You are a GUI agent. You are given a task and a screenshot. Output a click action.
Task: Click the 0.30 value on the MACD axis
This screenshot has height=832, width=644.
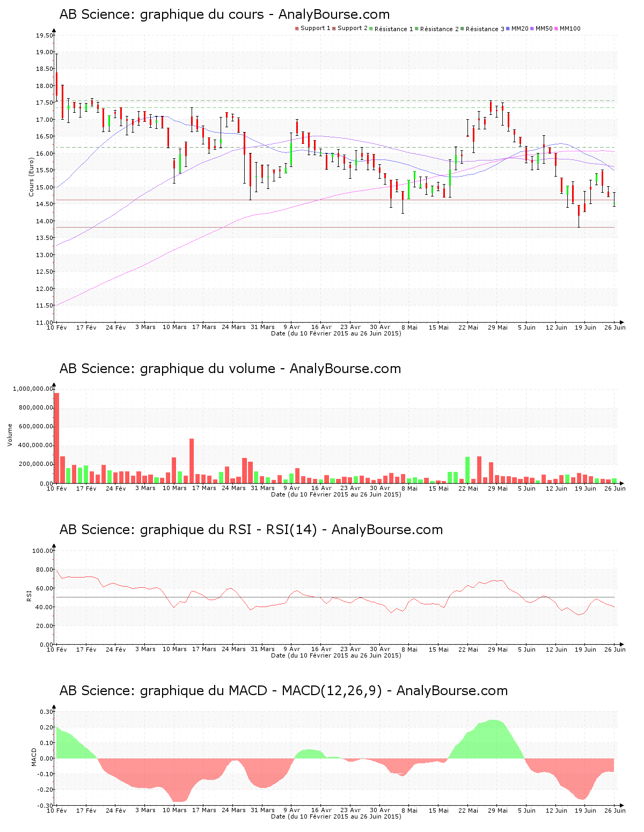click(x=47, y=712)
